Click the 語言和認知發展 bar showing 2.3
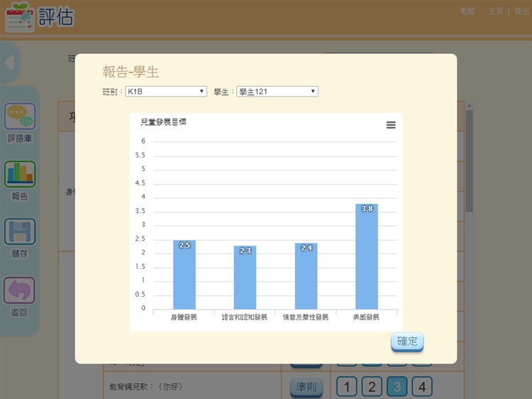The width and height of the screenshot is (532, 399). pos(245,278)
